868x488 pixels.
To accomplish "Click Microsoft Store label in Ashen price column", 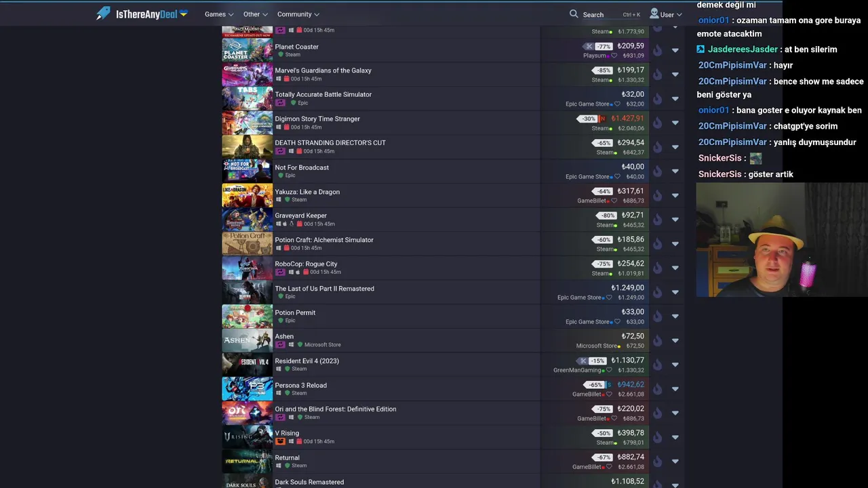I will pos(597,346).
